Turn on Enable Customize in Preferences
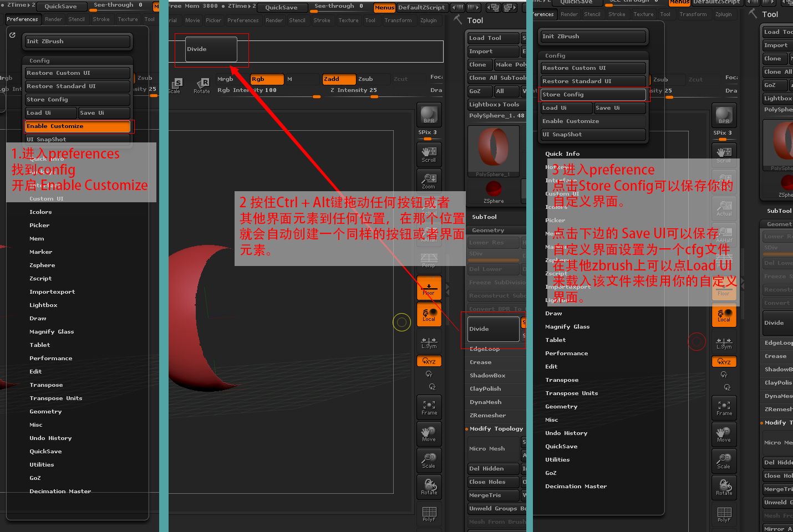The width and height of the screenshot is (793, 532). [x=78, y=126]
